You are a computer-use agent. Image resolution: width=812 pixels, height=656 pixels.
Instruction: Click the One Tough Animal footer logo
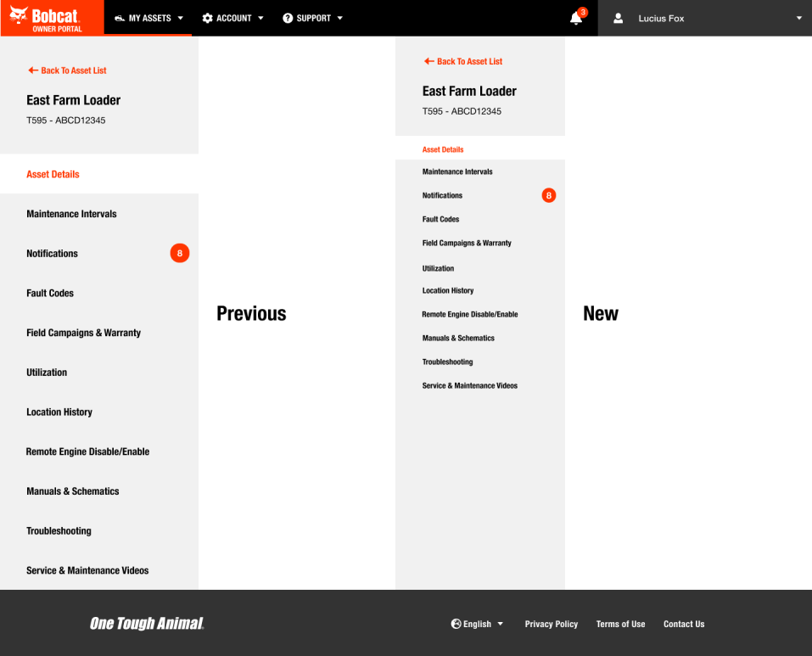(146, 624)
